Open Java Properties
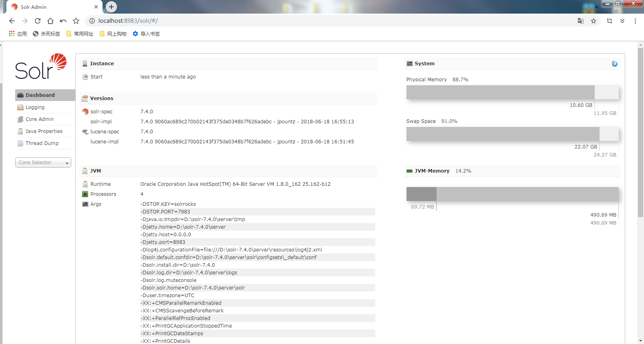 pyautogui.click(x=45, y=131)
